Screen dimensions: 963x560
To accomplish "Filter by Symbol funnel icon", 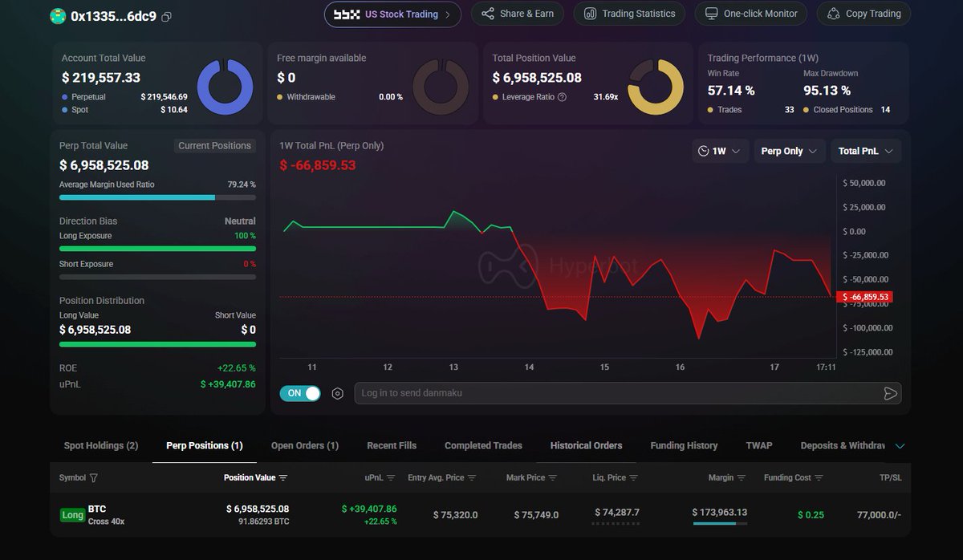I will [94, 478].
